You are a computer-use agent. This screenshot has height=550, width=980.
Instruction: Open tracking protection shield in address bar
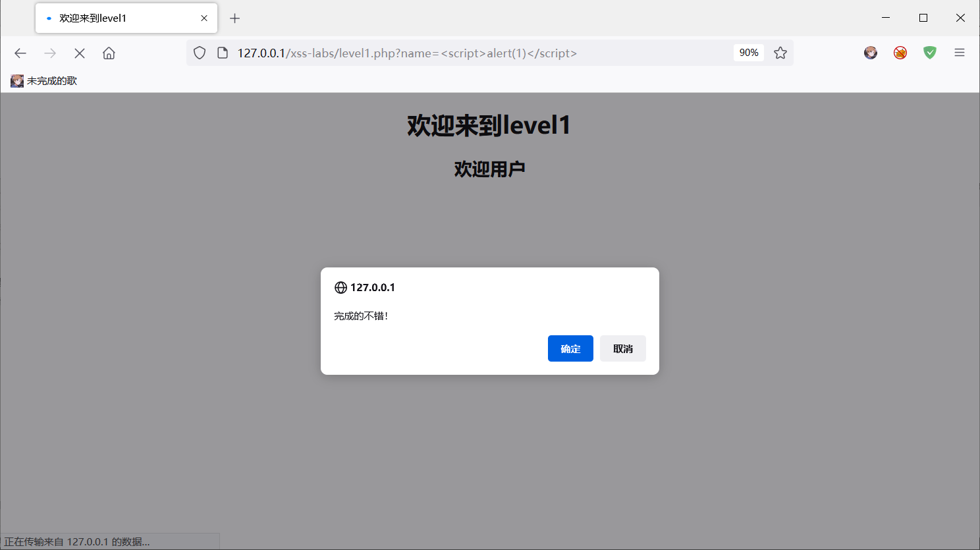200,53
